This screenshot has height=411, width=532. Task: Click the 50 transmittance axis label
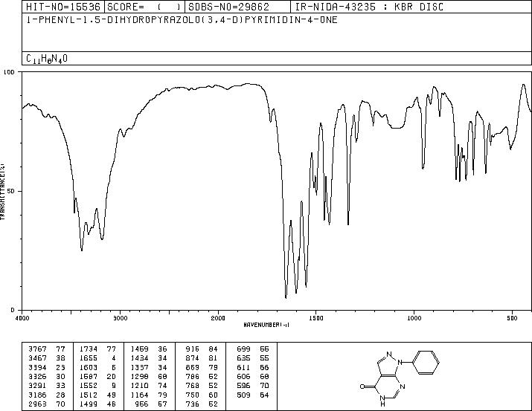(11, 191)
